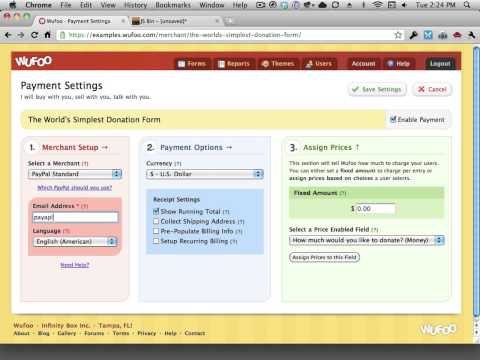Open the Select a Merchant dropdown
Image resolution: width=480 pixels, height=360 pixels.
(x=75, y=174)
